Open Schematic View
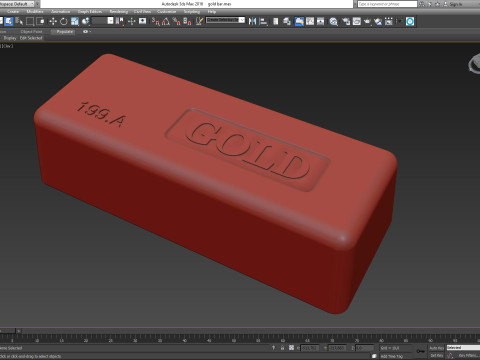The image size is (480, 360). coord(321,21)
